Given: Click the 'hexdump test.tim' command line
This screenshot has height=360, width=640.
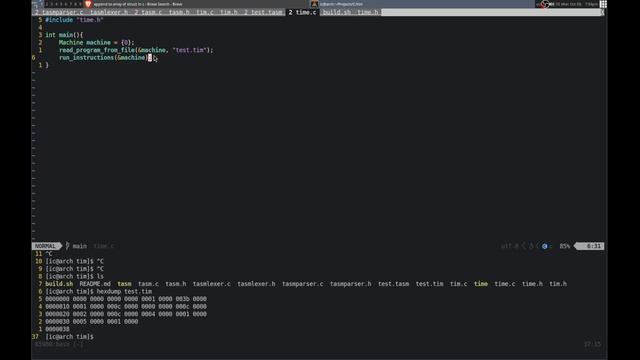Looking at the screenshot, I should point(98,291).
